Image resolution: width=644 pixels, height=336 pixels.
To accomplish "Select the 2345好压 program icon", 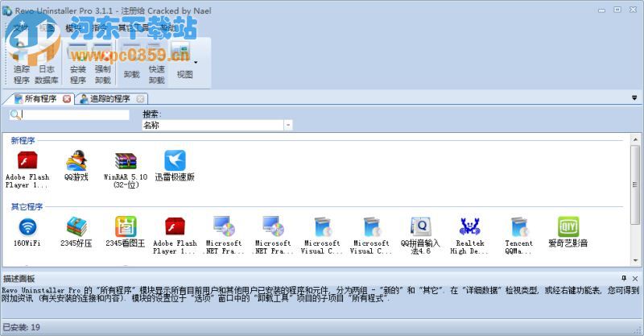I will coord(76,231).
